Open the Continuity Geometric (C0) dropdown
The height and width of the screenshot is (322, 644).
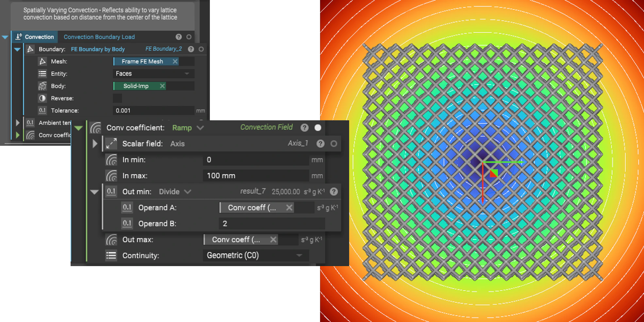point(256,255)
